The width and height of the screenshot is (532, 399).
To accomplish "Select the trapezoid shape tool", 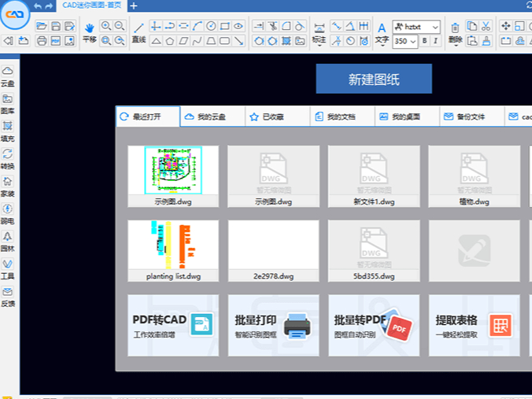I will click(x=211, y=41).
